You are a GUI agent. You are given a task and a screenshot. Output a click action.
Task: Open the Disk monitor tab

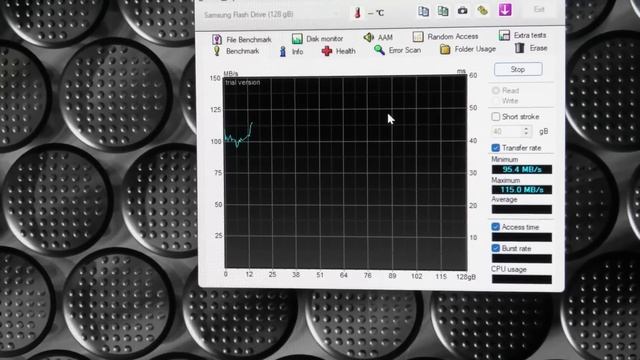(317, 38)
